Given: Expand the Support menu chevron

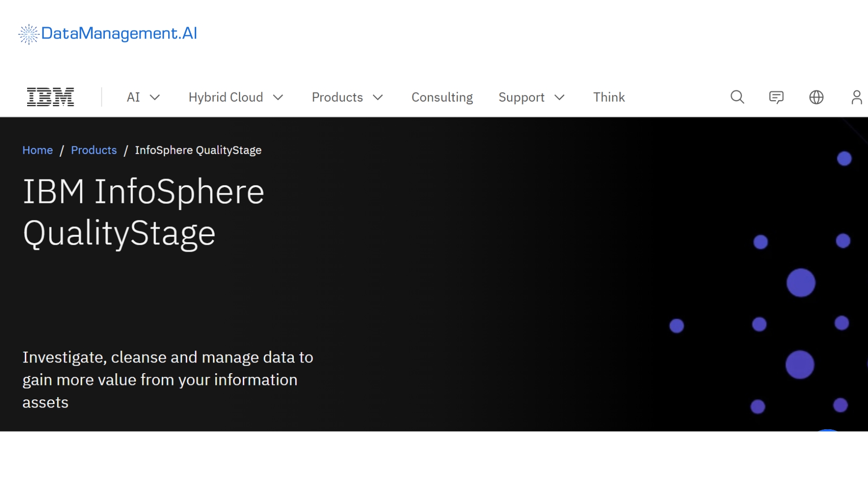Looking at the screenshot, I should tap(559, 98).
